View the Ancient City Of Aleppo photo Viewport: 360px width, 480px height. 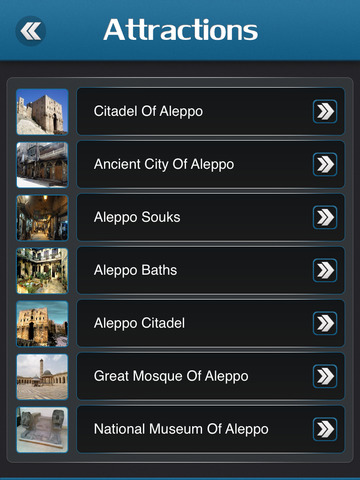pyautogui.click(x=42, y=165)
